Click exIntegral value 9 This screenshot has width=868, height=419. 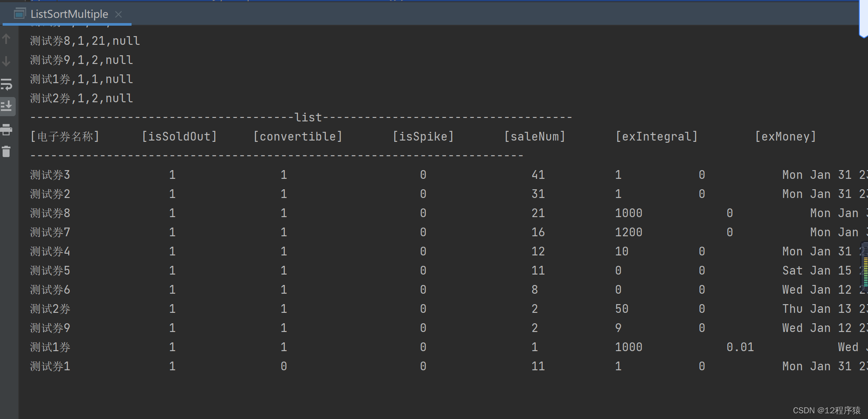618,328
